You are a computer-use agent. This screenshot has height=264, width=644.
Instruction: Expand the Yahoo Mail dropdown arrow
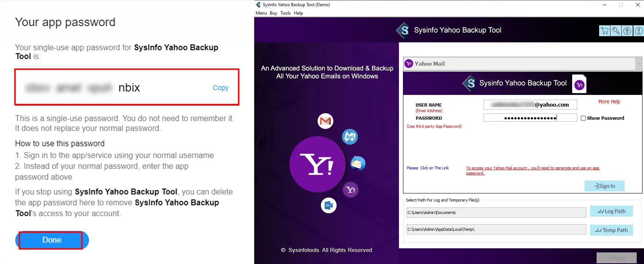point(639,64)
